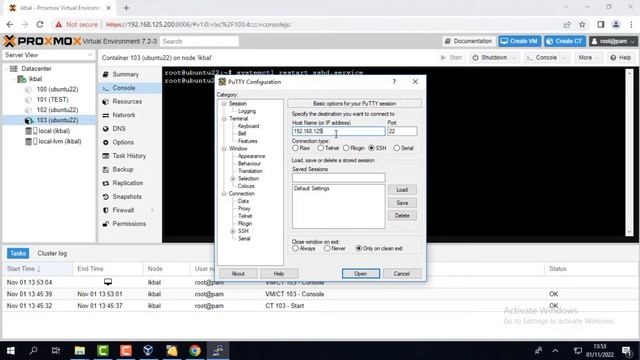Open Resources section

tap(127, 102)
